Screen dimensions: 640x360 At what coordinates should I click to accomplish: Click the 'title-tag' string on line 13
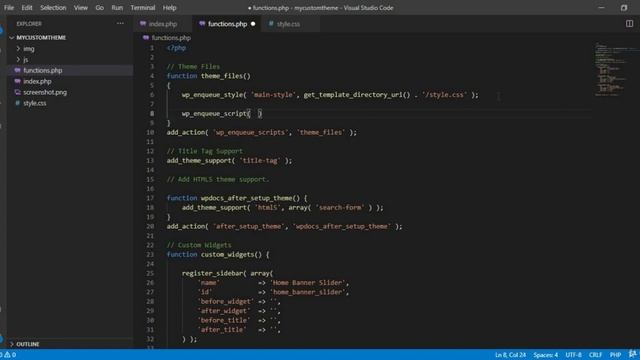(260, 161)
